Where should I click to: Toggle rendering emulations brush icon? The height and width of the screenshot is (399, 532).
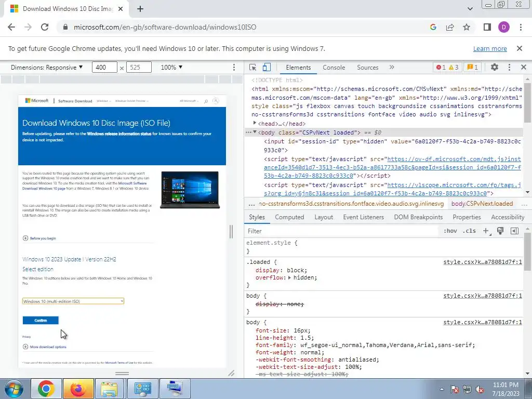pos(500,231)
